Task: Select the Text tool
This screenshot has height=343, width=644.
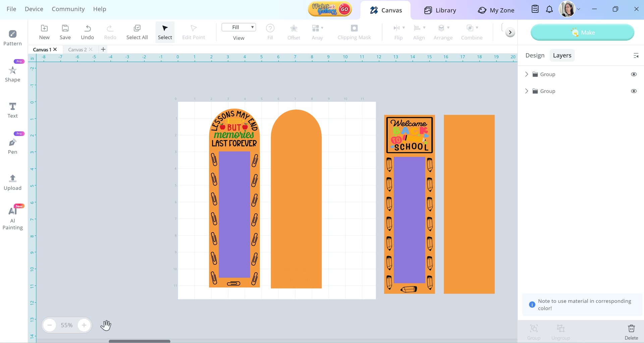Action: click(12, 110)
